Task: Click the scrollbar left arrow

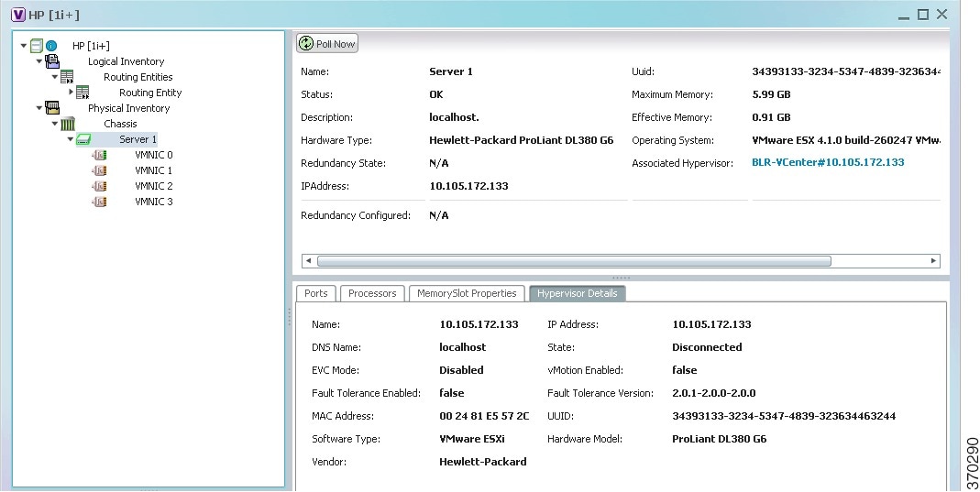Action: point(308,261)
